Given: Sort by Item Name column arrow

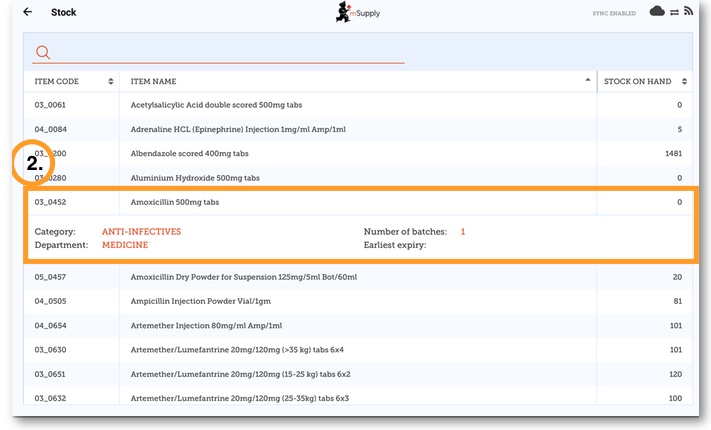Looking at the screenshot, I should pos(587,80).
